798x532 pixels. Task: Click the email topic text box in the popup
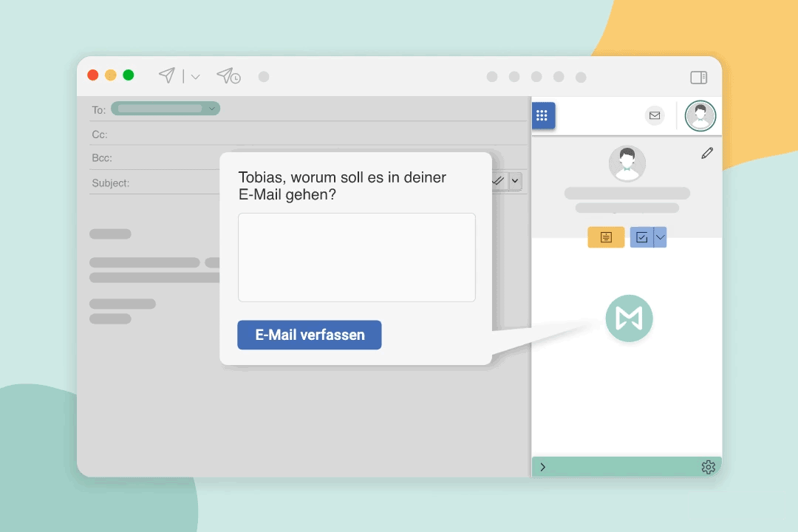pos(357,258)
